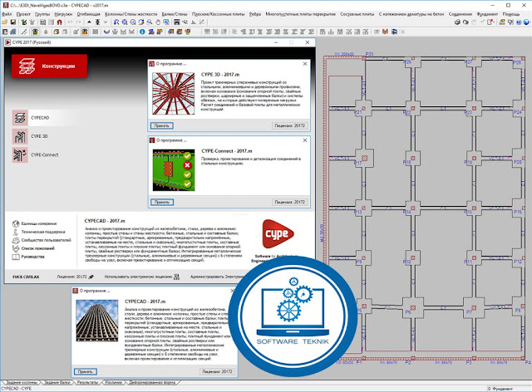
Task: Click the blue help question icon
Action: point(519,22)
